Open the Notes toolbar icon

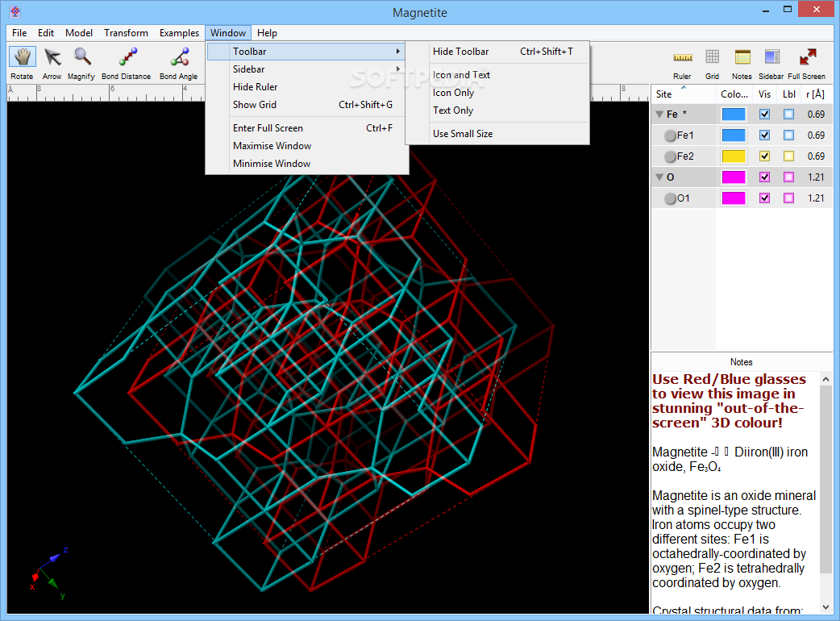click(x=742, y=64)
